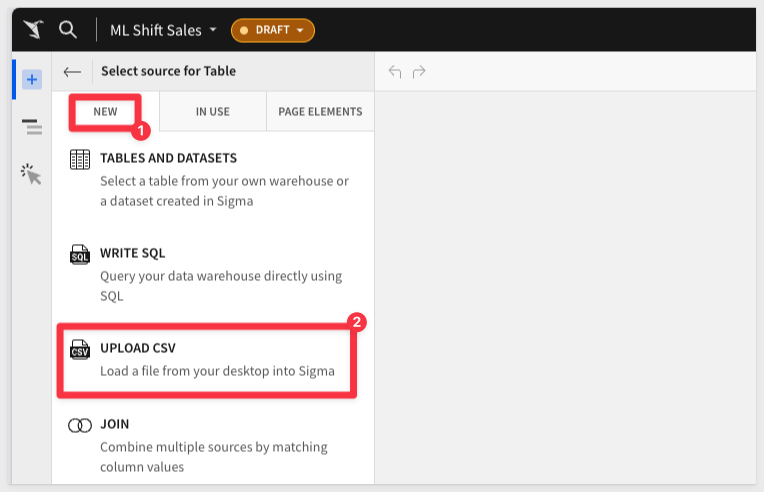
Task: Click the Tables and Datasets grid icon
Action: 80,159
